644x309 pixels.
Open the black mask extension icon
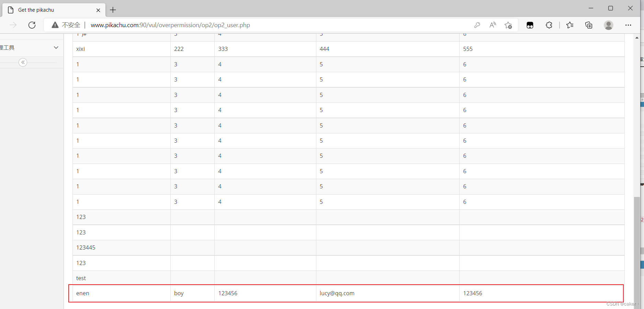coord(530,25)
